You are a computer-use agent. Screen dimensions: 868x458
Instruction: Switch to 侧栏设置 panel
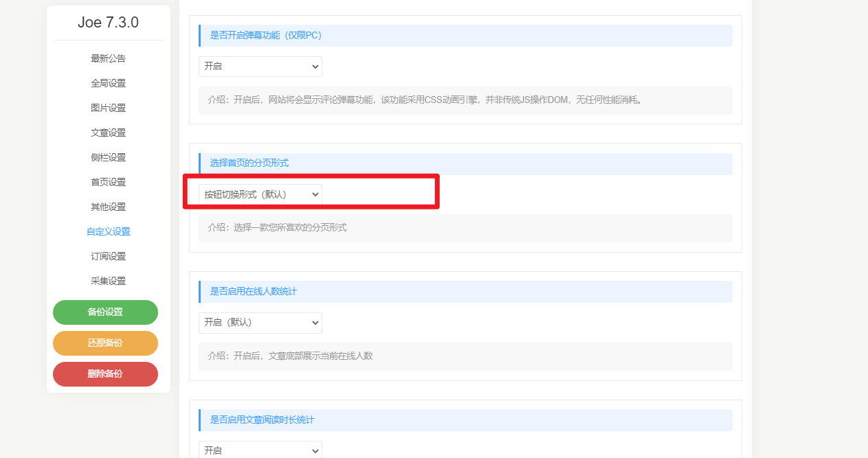tap(108, 157)
